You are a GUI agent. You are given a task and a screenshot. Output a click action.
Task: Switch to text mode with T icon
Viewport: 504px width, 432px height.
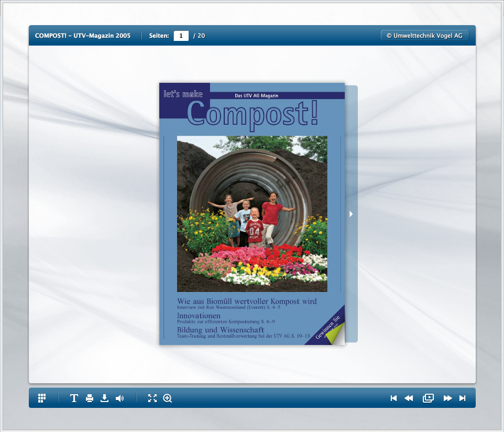[74, 398]
